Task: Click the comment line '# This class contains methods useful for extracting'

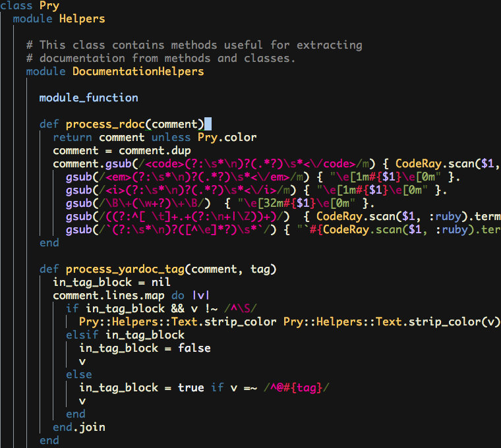Action: tap(194, 45)
